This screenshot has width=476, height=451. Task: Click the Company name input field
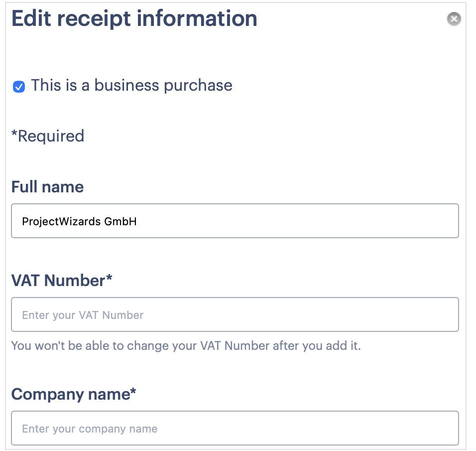[235, 428]
